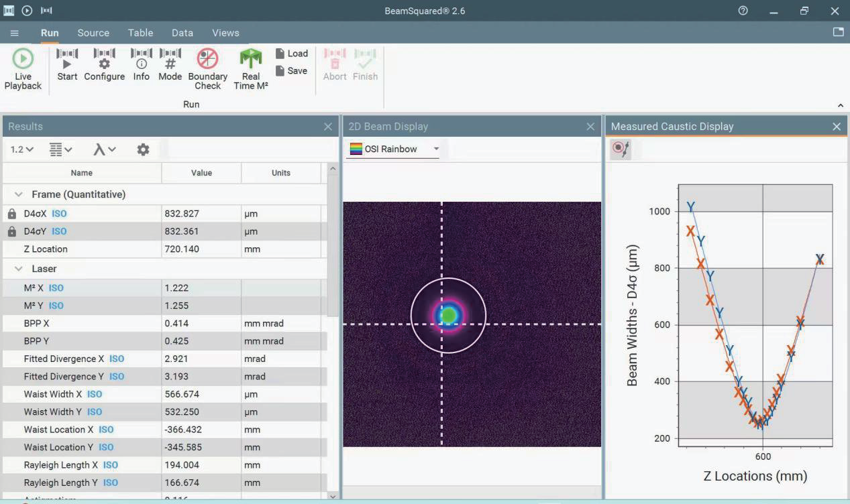Click the ISO link beside Rayleigh Length X
The height and width of the screenshot is (504, 850).
pos(111,465)
